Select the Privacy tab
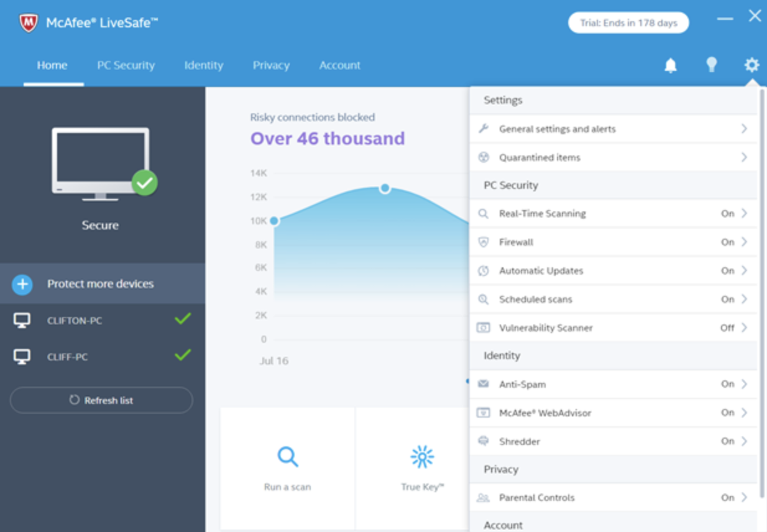767x532 pixels. pyautogui.click(x=271, y=65)
